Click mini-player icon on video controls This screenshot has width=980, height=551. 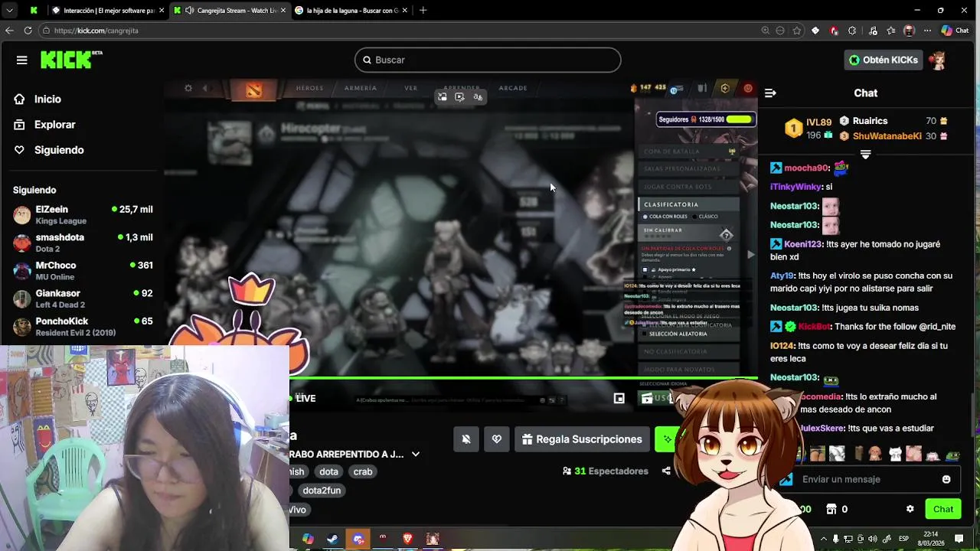point(619,398)
